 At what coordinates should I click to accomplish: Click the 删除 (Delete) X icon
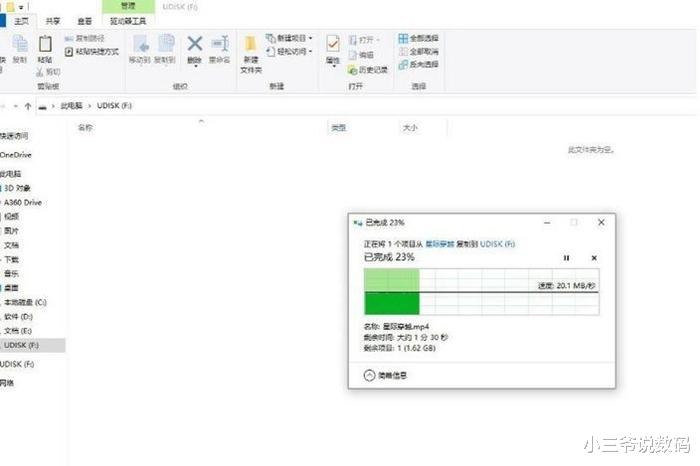click(x=195, y=44)
